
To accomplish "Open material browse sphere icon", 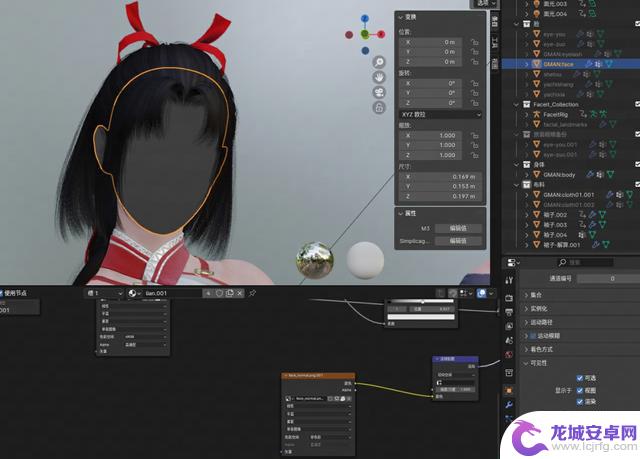I will coord(134,293).
